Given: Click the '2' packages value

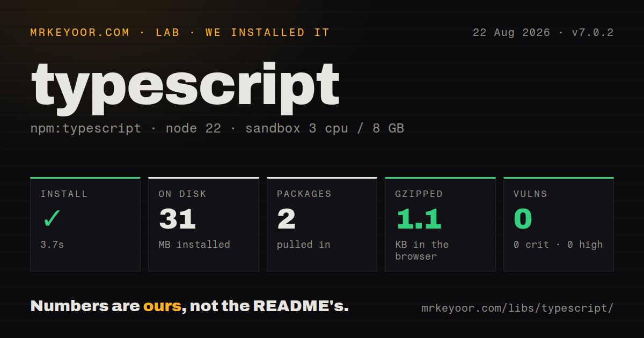Looking at the screenshot, I should [x=287, y=219].
